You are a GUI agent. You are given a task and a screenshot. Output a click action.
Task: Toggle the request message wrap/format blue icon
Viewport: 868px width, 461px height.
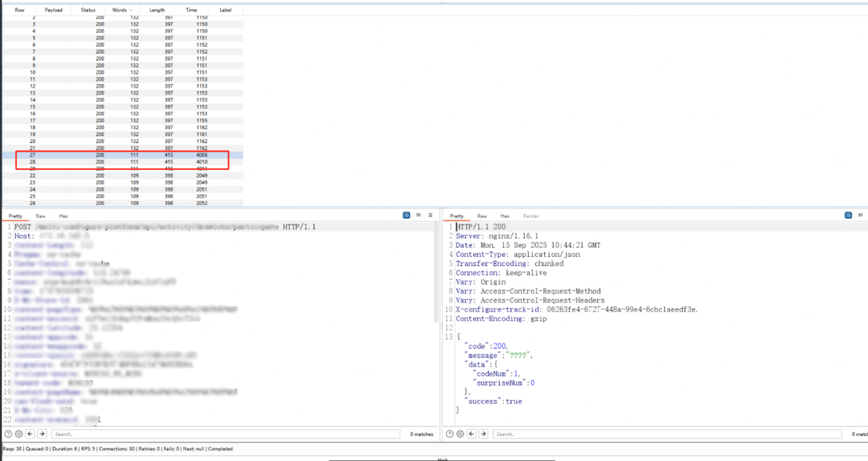(407, 215)
